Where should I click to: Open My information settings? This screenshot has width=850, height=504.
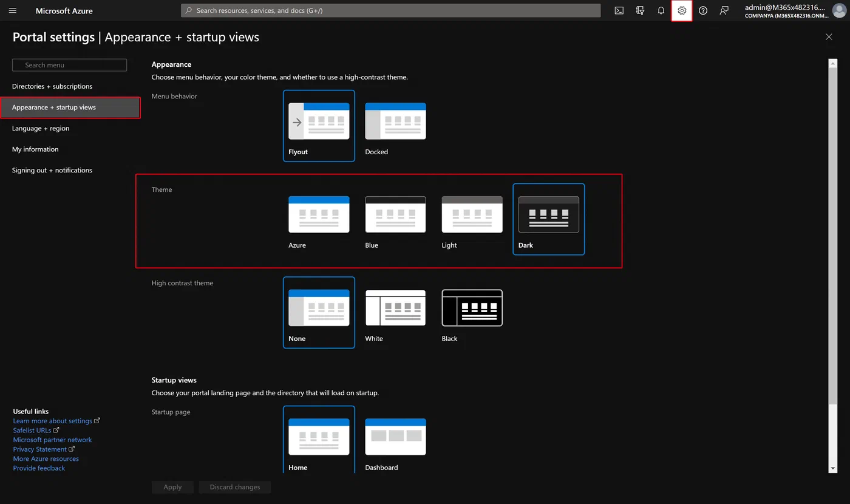pyautogui.click(x=35, y=149)
